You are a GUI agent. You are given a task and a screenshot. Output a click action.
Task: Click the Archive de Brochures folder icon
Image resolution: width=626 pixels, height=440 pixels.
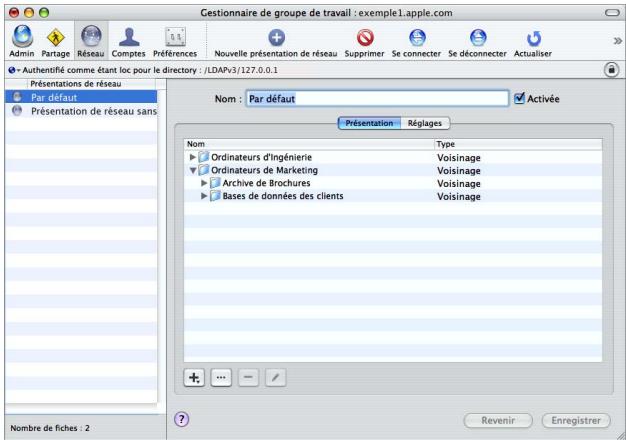coord(215,183)
